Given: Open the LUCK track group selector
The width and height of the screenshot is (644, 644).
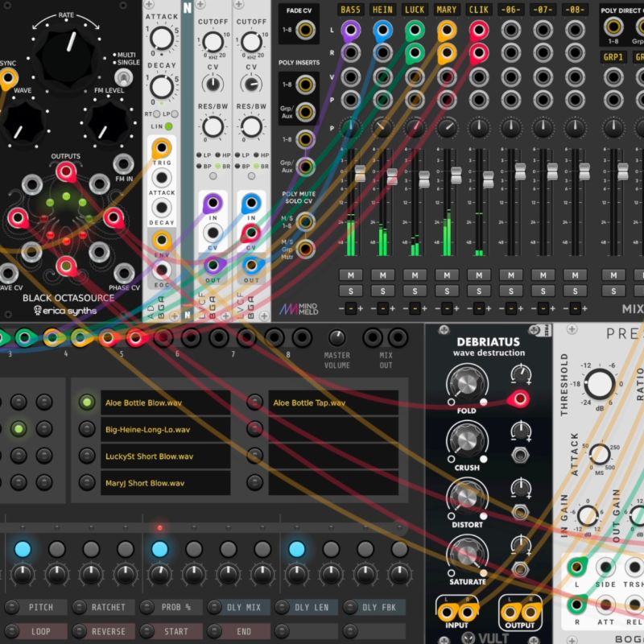Looking at the screenshot, I should 415,308.
